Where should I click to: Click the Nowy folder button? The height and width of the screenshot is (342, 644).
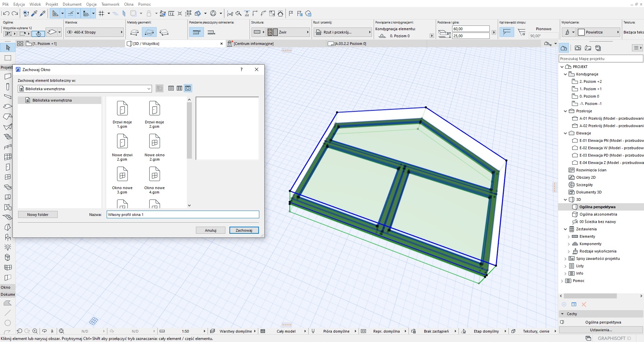(x=38, y=215)
